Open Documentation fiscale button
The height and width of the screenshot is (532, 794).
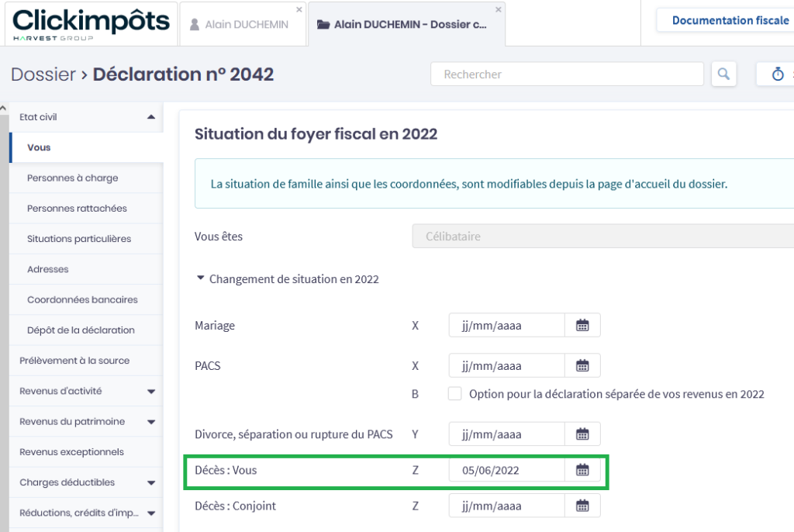click(x=729, y=21)
